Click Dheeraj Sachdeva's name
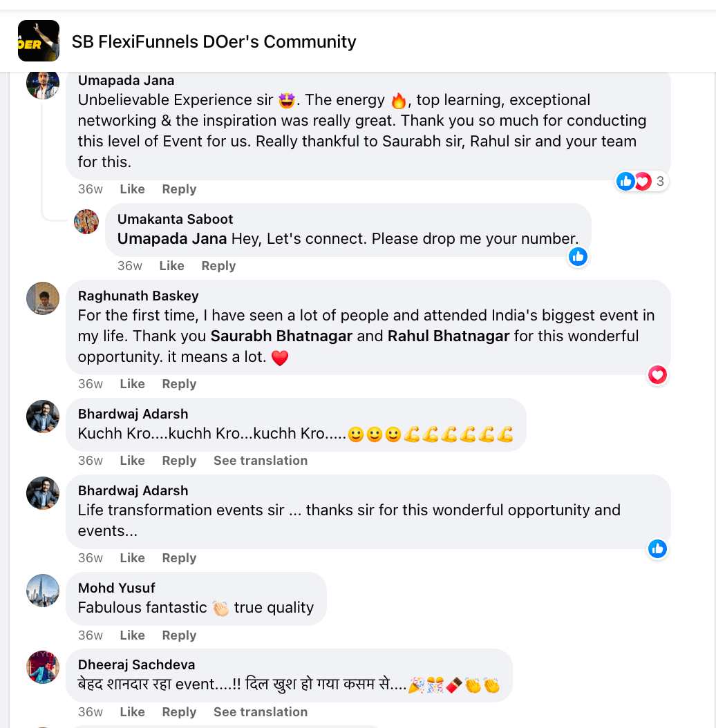 click(x=136, y=664)
